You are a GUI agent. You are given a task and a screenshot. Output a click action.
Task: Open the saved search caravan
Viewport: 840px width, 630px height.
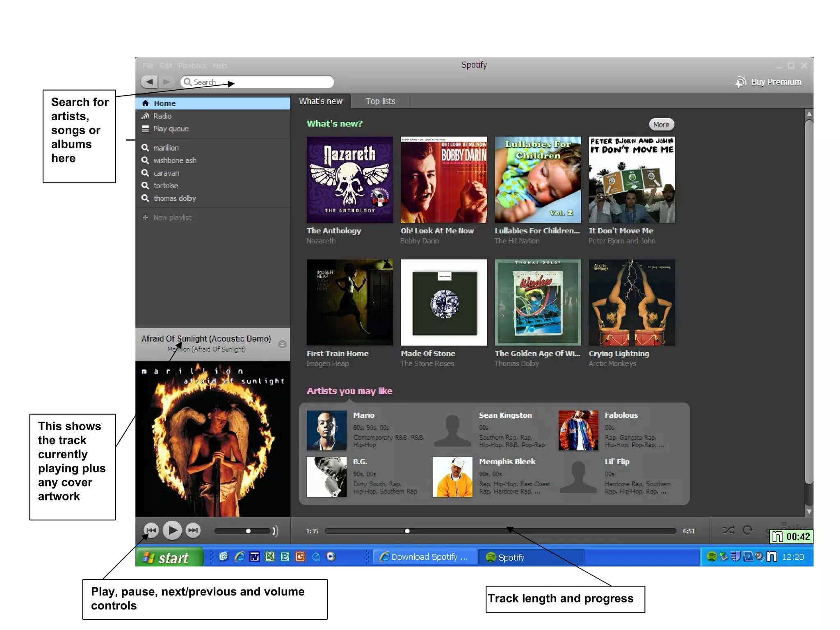click(x=212, y=173)
